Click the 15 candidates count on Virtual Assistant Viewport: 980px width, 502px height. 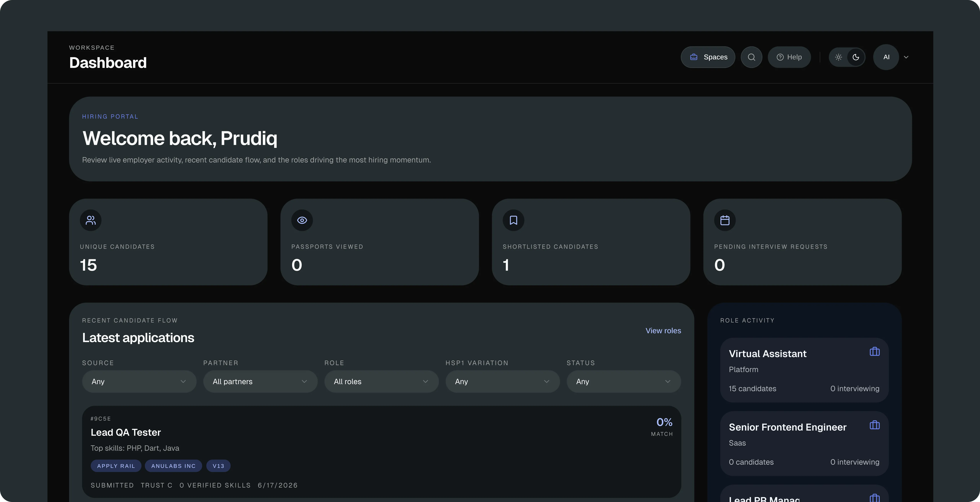[x=752, y=389]
